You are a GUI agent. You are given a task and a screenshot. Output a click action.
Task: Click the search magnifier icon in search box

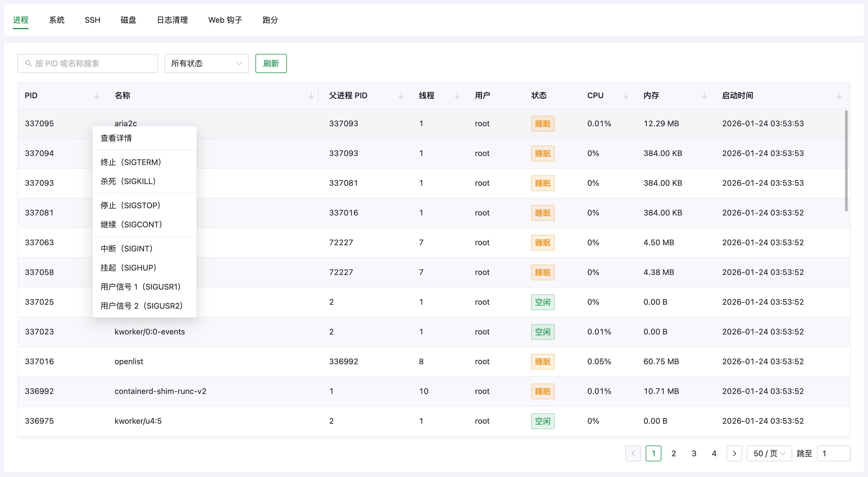29,63
